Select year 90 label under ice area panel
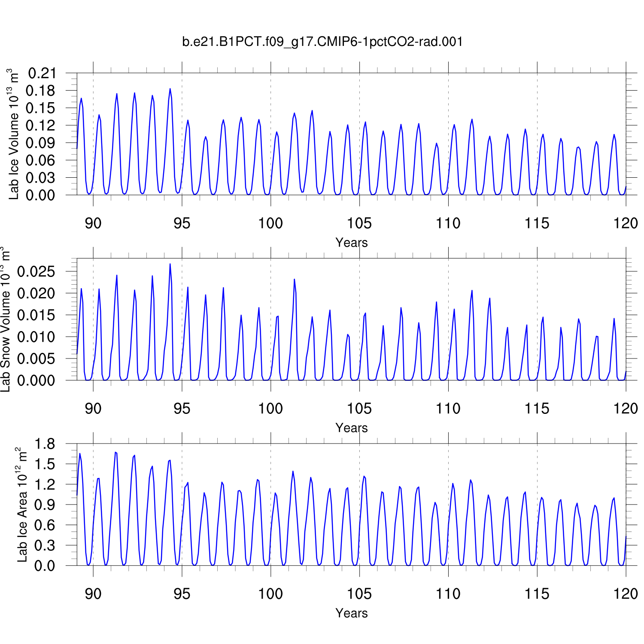Viewport: 644px width, 644px height. tap(93, 594)
